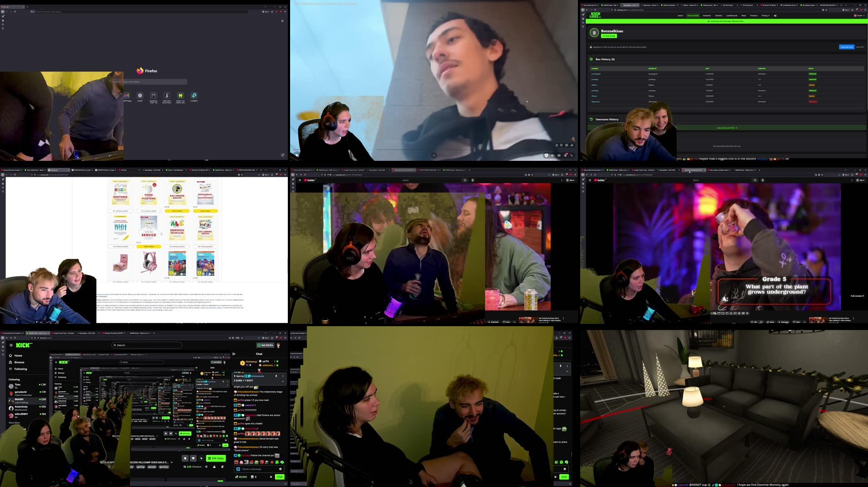Click the share icon beside the viewer count
This screenshot has height=487, width=868.
point(206,467)
